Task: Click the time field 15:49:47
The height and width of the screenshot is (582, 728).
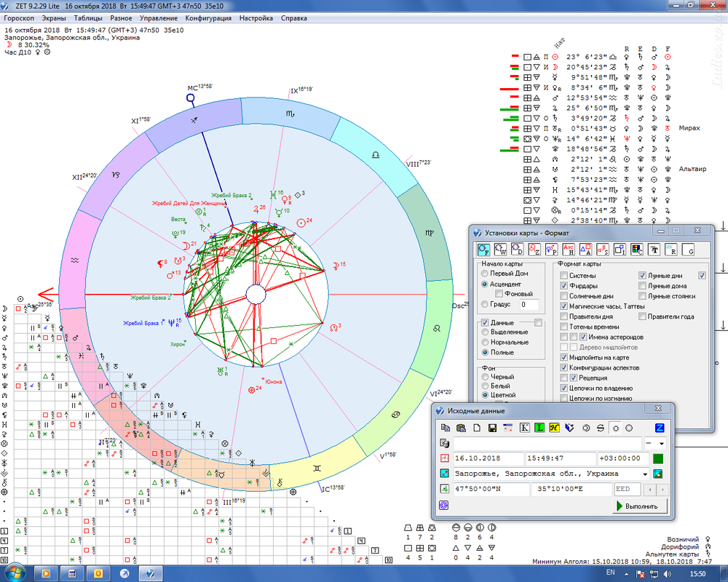Action: (561, 458)
